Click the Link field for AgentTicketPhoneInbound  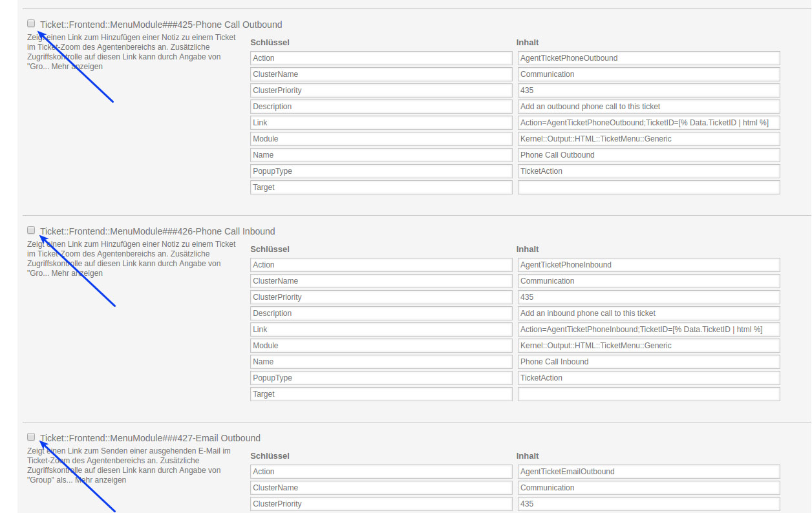648,330
